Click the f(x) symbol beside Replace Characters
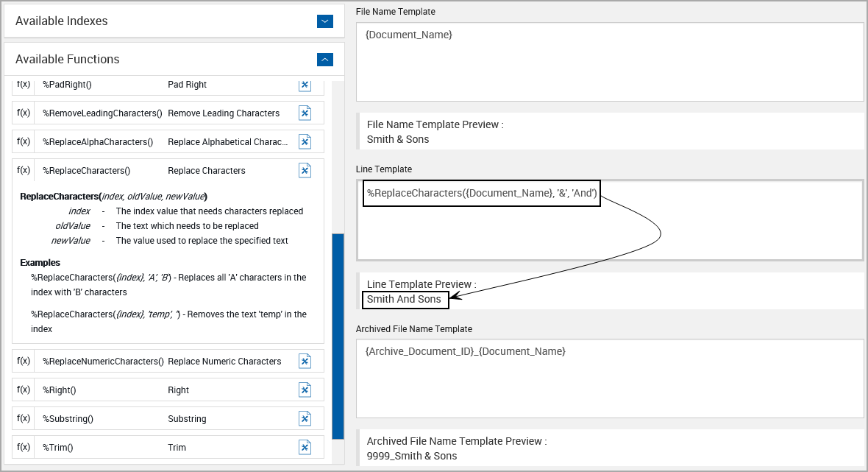The image size is (868, 472). pos(22,170)
